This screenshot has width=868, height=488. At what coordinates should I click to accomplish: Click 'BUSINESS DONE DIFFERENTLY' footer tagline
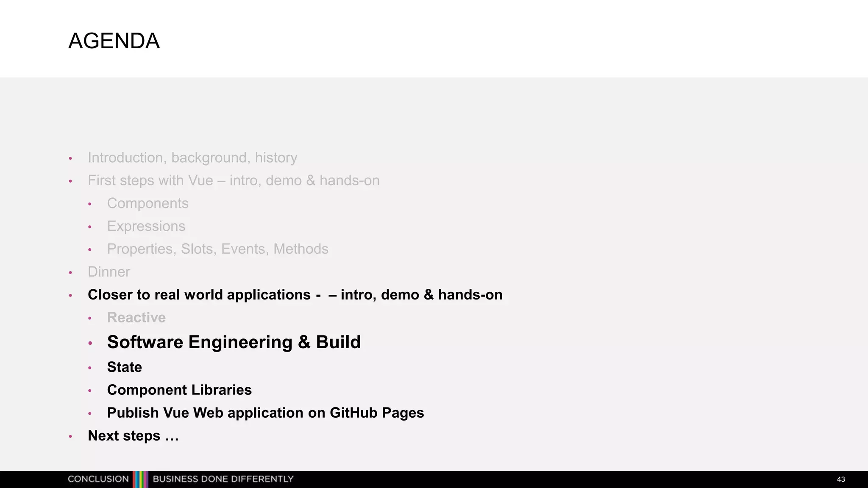pos(223,479)
